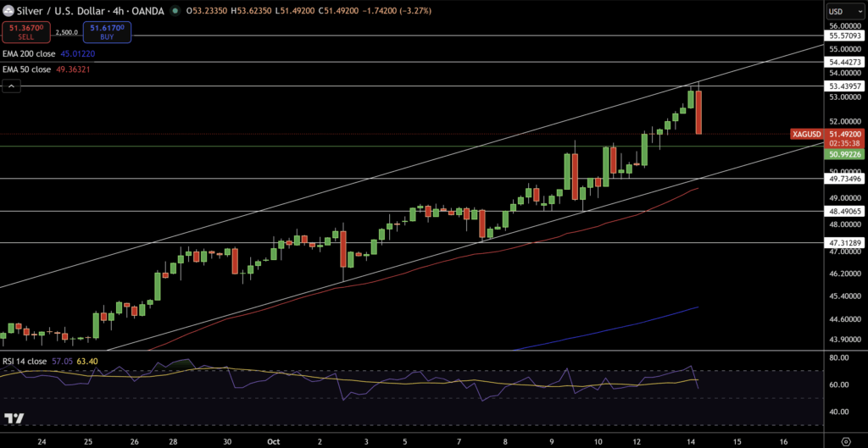The image size is (868, 448).
Task: Click the Silver symbol logo icon
Action: pos(8,11)
